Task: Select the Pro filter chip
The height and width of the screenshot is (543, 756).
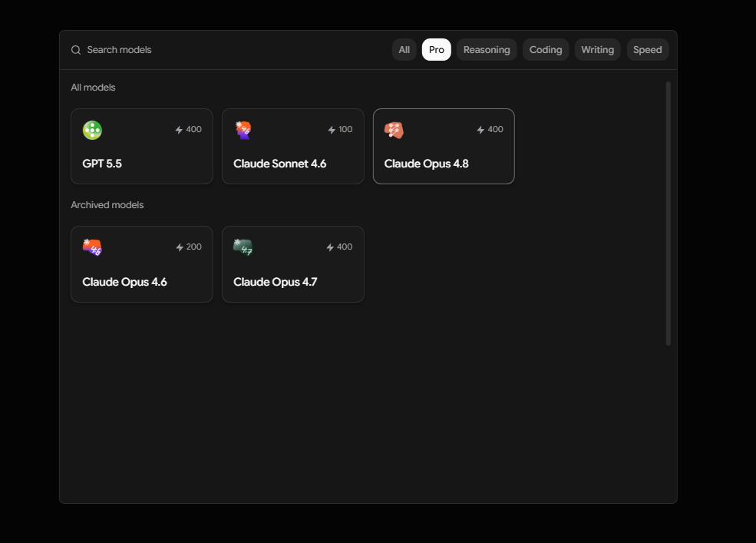Action: (x=437, y=50)
